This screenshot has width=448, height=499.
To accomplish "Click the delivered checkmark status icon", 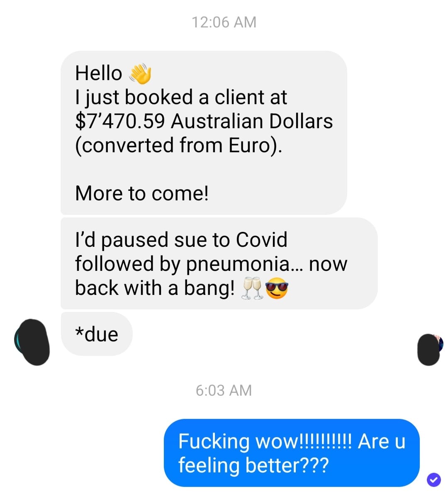I will click(x=433, y=480).
